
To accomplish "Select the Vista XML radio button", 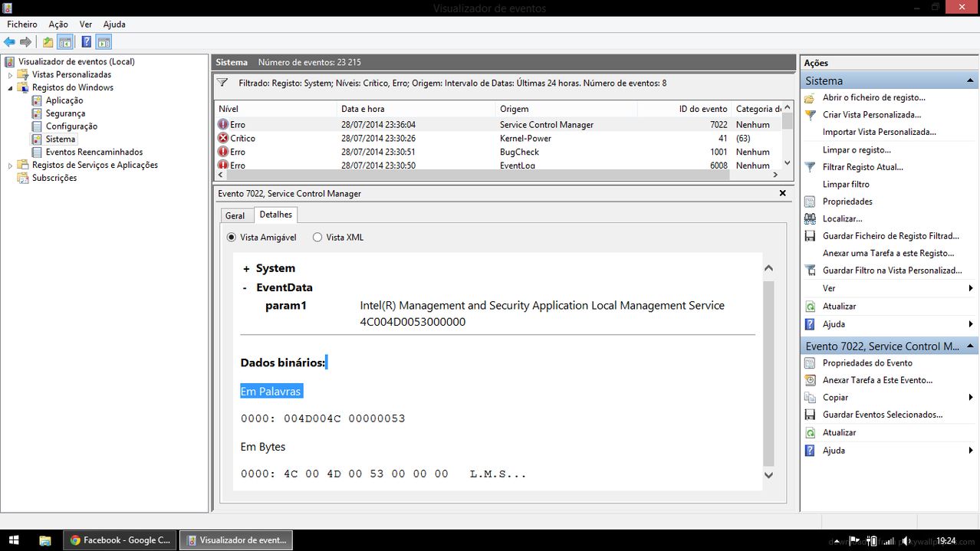I will [317, 238].
